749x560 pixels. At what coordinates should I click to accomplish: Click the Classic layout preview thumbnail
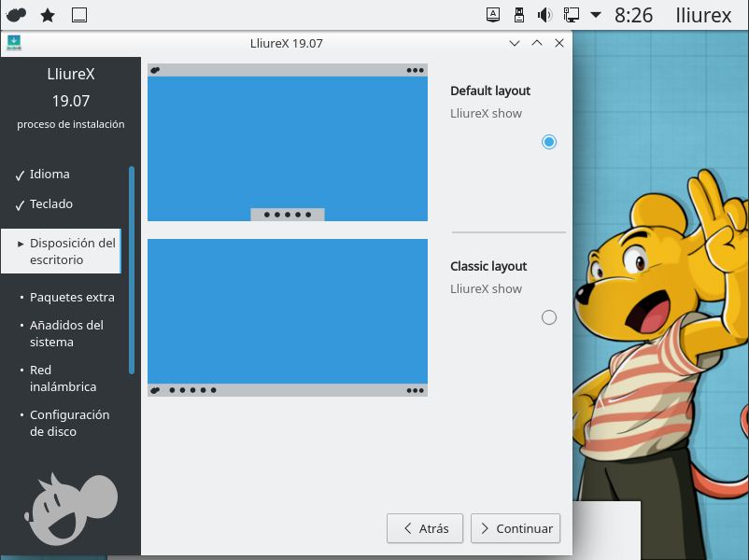click(x=288, y=317)
